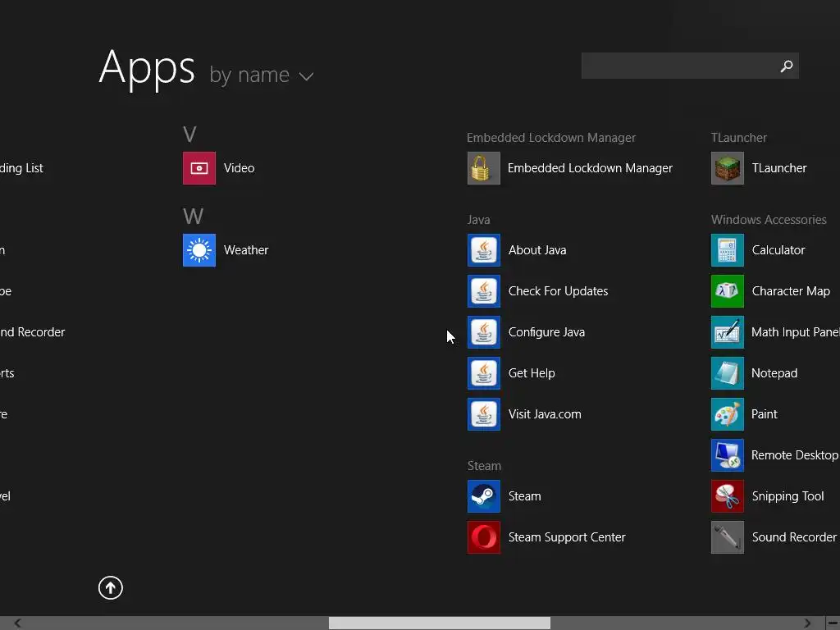
Task: Open the Configure Java icon
Action: point(484,332)
